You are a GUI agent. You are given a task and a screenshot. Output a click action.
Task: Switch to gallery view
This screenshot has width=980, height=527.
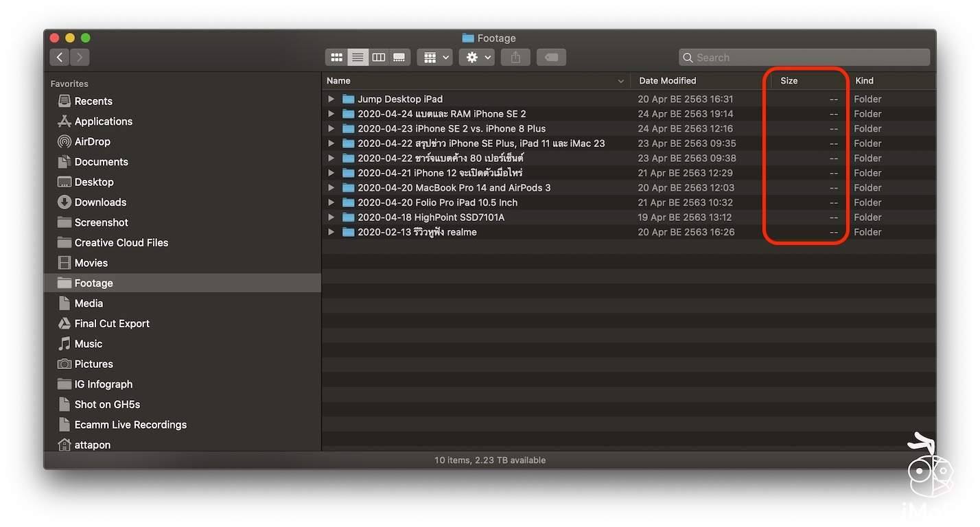(x=399, y=58)
